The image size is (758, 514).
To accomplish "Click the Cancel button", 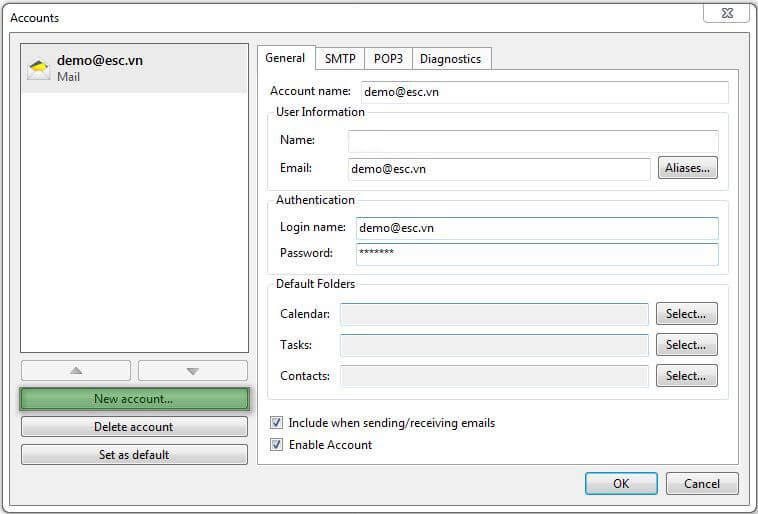I will 702,484.
